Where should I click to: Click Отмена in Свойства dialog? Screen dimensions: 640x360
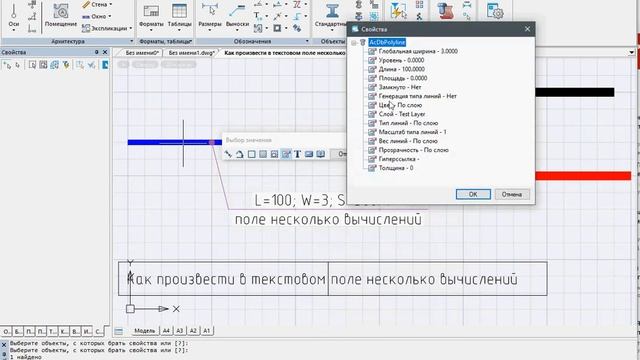tap(512, 194)
